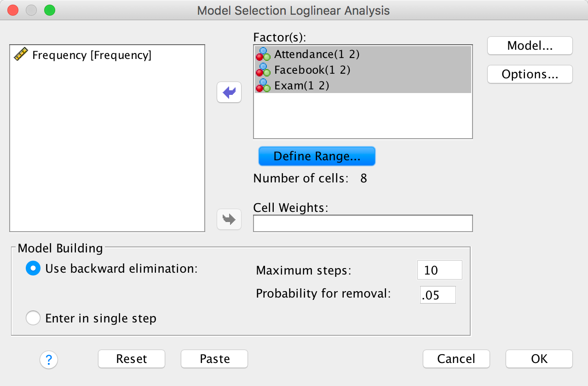
Task: Edit the Probability for removal field
Action: pos(438,295)
